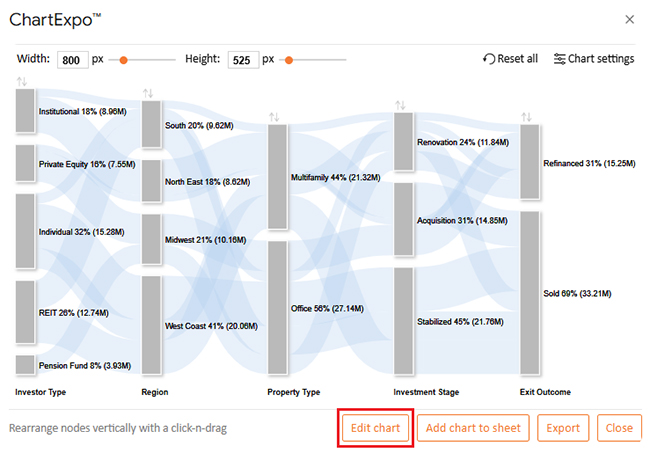Click the sort arrows above Property Type column
The height and width of the screenshot is (453, 650).
[274, 117]
